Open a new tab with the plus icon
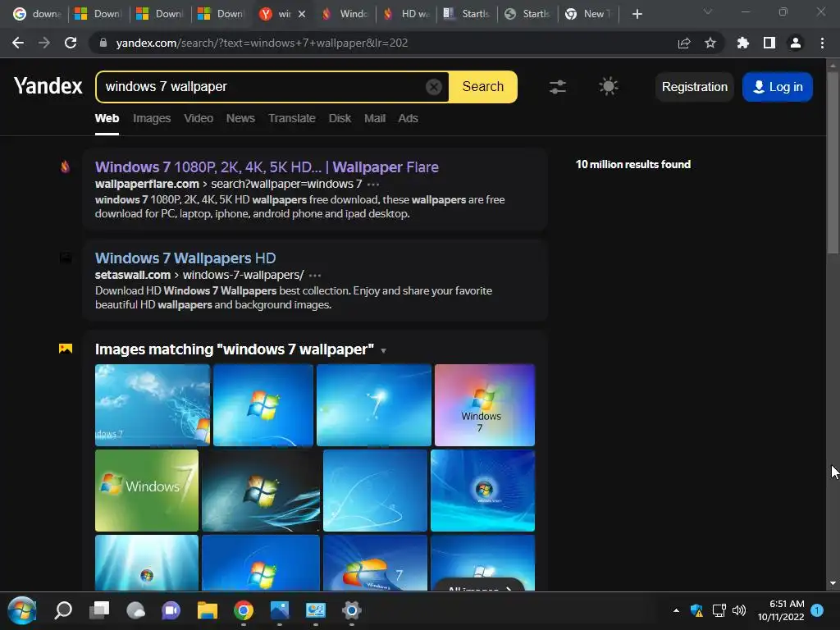This screenshot has width=840, height=630. click(637, 14)
